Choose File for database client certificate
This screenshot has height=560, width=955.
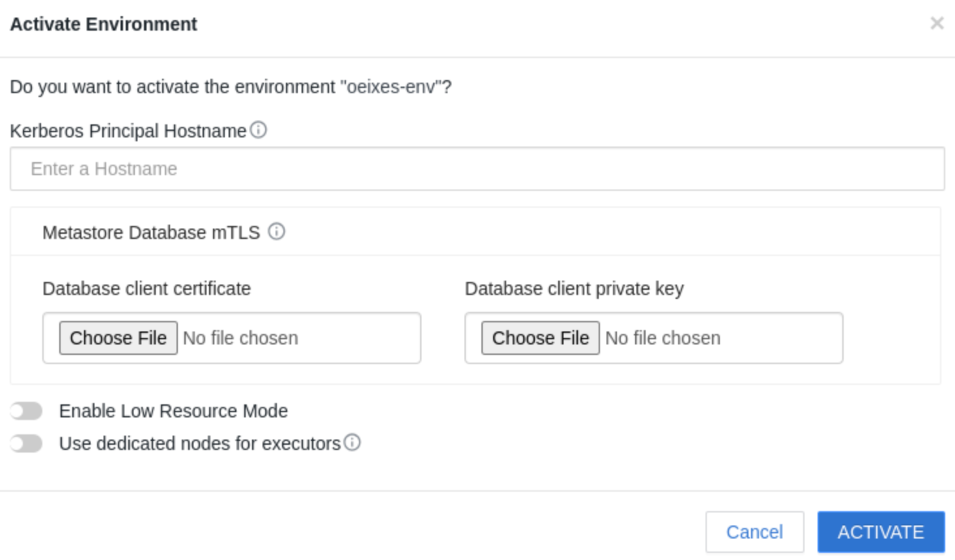[118, 338]
